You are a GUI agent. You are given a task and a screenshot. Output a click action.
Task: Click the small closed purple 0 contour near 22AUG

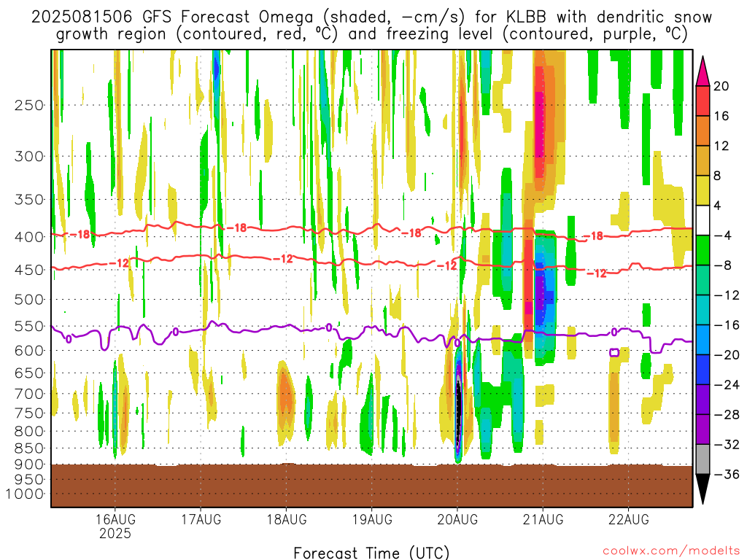pos(614,352)
